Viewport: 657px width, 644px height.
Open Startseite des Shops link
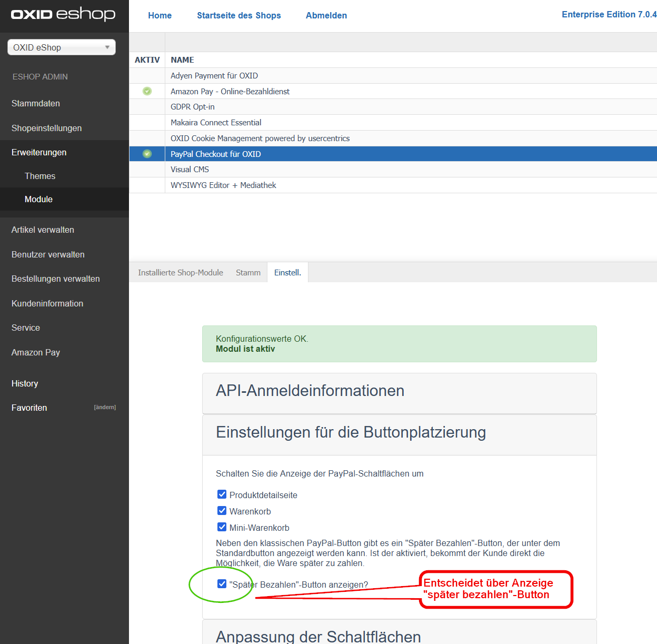pyautogui.click(x=239, y=15)
